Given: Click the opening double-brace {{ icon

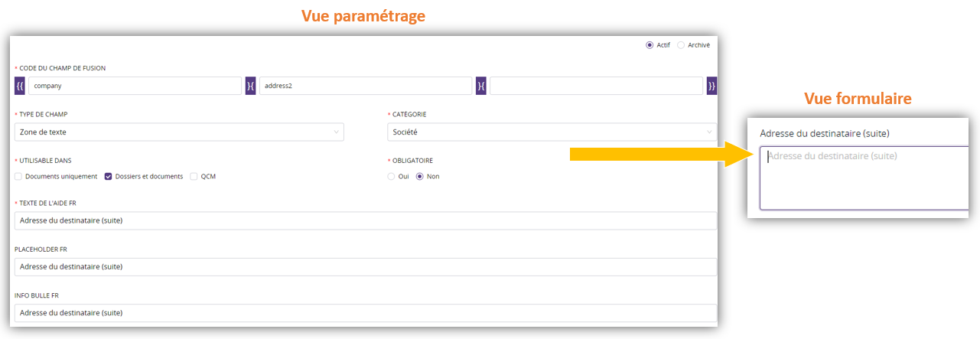Looking at the screenshot, I should click(20, 86).
